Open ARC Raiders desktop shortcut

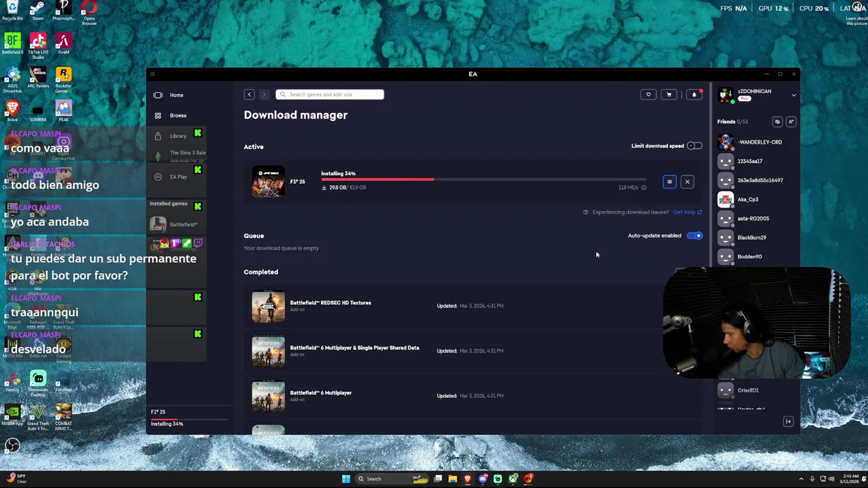coord(38,77)
